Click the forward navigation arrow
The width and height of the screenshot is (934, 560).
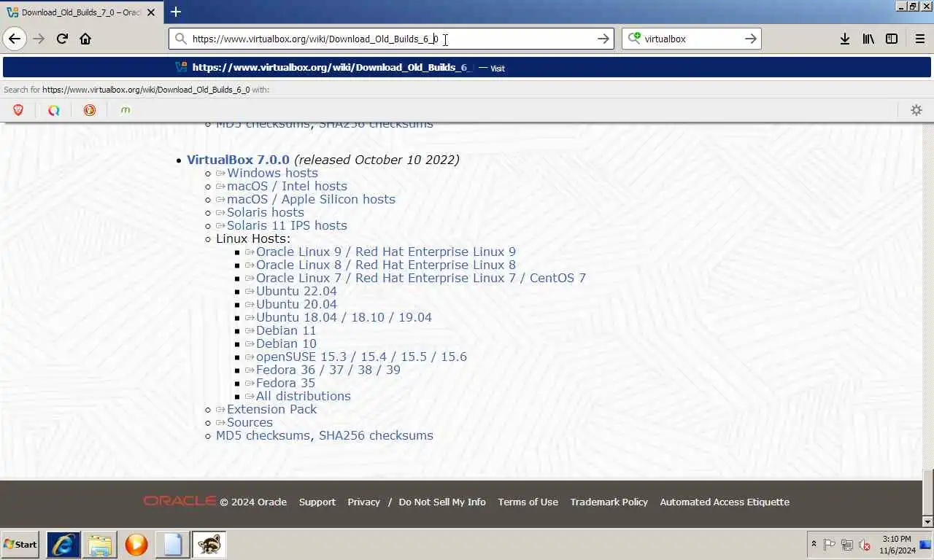pyautogui.click(x=39, y=39)
